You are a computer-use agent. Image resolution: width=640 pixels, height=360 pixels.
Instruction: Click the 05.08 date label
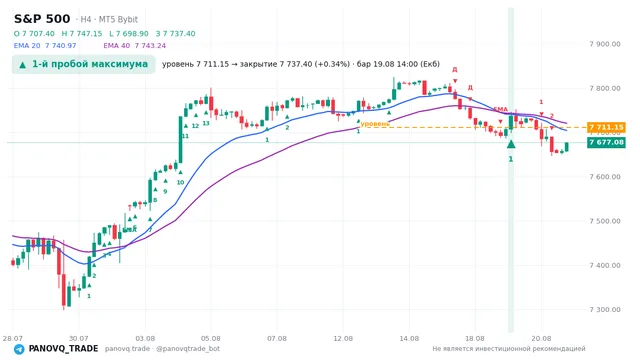click(x=211, y=338)
